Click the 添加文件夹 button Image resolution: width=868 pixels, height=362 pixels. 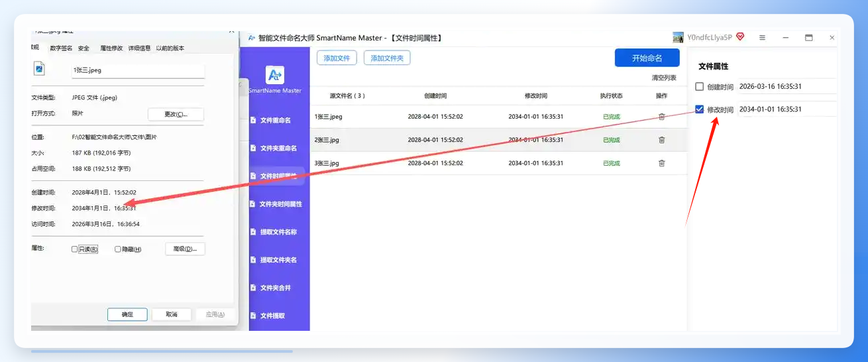coord(387,58)
